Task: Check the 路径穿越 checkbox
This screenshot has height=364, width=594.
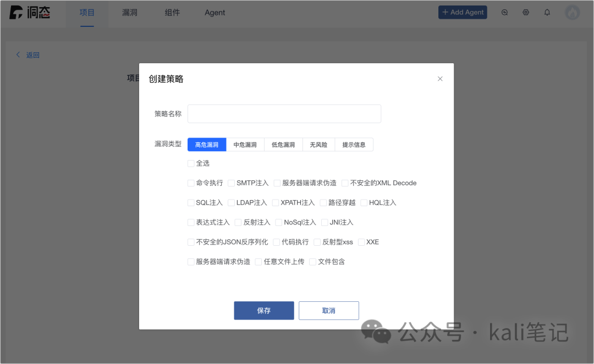Action: [323, 203]
